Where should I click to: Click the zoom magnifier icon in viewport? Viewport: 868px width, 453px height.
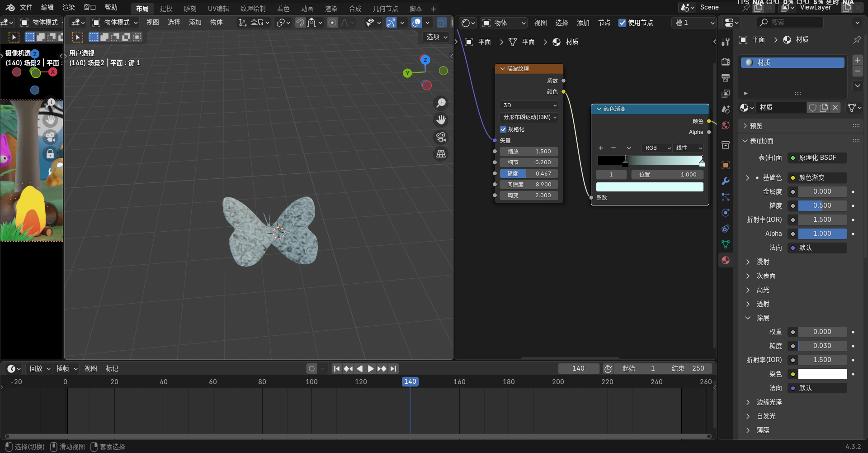[441, 103]
